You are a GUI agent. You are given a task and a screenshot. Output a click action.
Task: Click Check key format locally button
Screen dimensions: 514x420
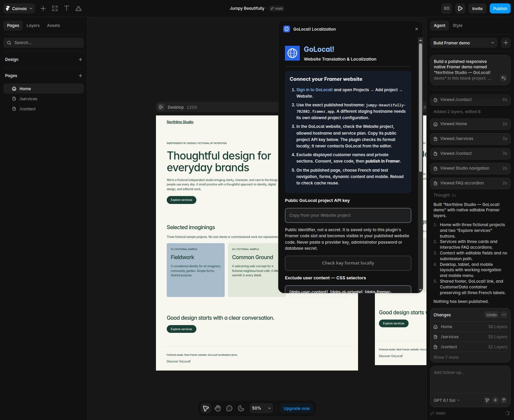tap(348, 263)
